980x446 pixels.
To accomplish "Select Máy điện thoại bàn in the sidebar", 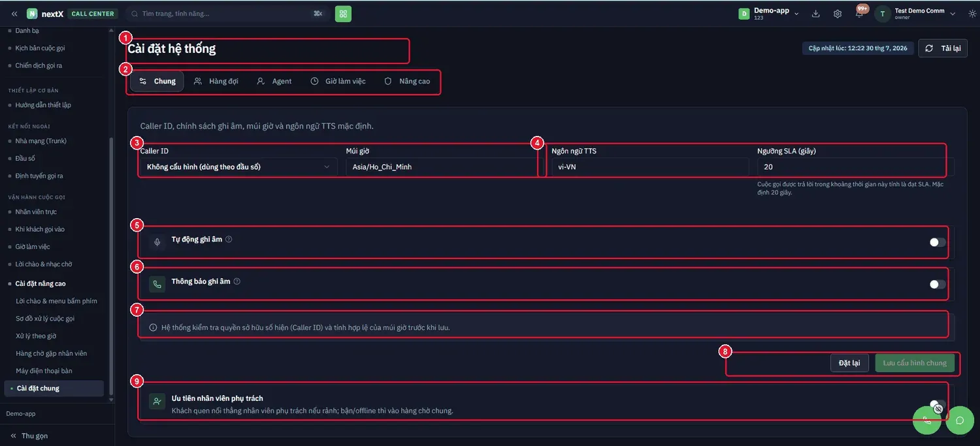I will (x=44, y=371).
